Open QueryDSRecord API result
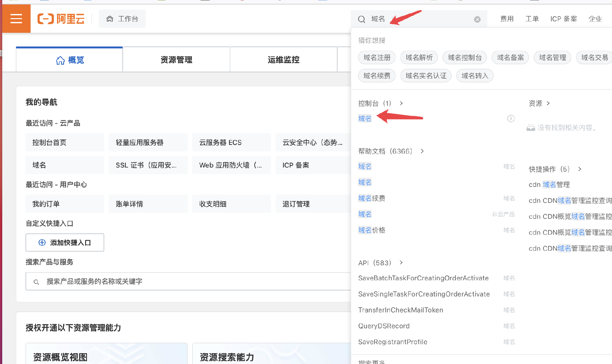The height and width of the screenshot is (364, 612). pos(384,326)
